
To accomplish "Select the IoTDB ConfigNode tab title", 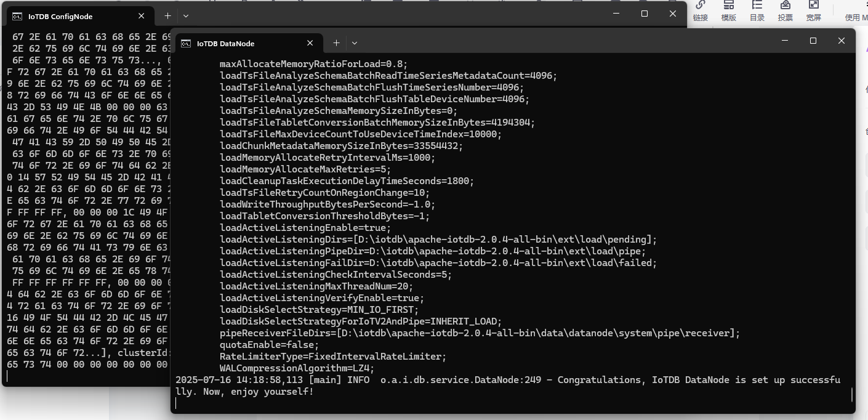I will [60, 17].
